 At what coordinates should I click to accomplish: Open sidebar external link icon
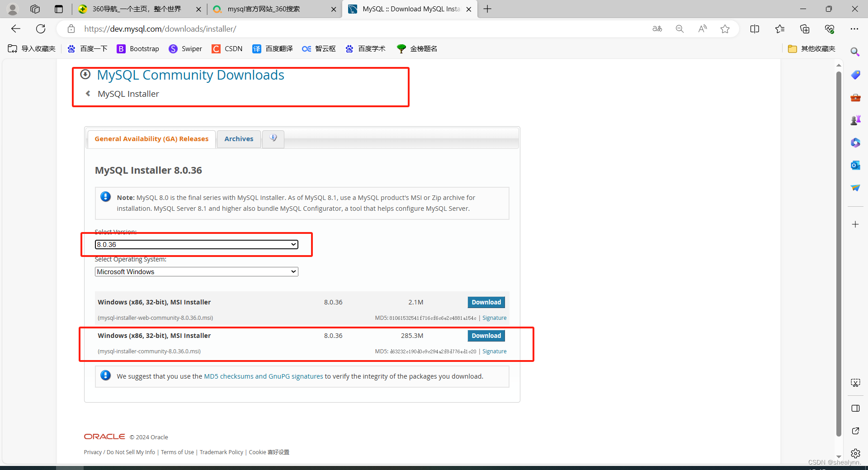[855, 431]
